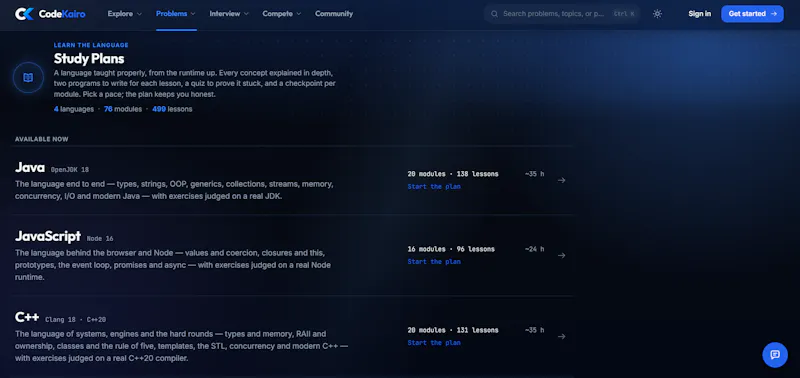Click the Study Plans book icon
Viewport: 800px width, 378px height.
(x=28, y=78)
